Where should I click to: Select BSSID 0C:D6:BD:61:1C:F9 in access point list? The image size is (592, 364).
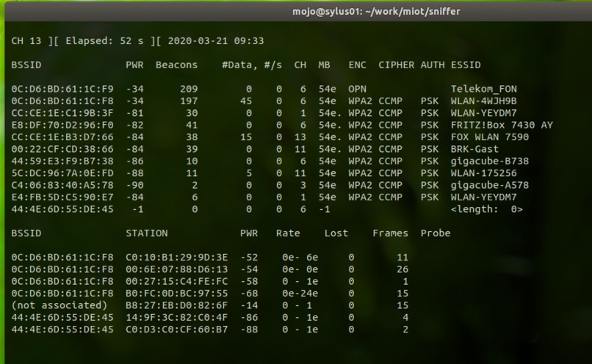[62, 89]
